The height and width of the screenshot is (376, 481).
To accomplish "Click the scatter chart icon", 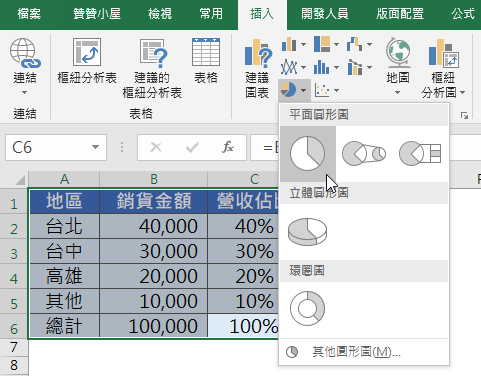I will click(322, 90).
